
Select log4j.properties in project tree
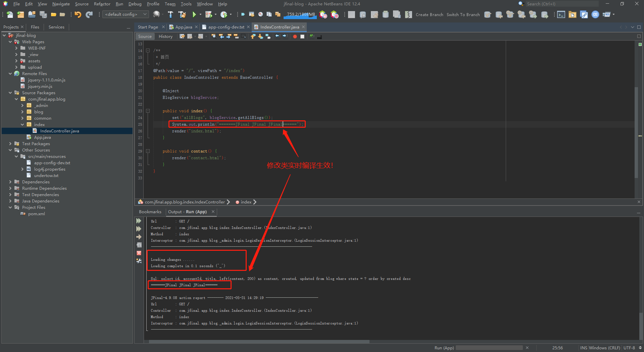point(50,169)
